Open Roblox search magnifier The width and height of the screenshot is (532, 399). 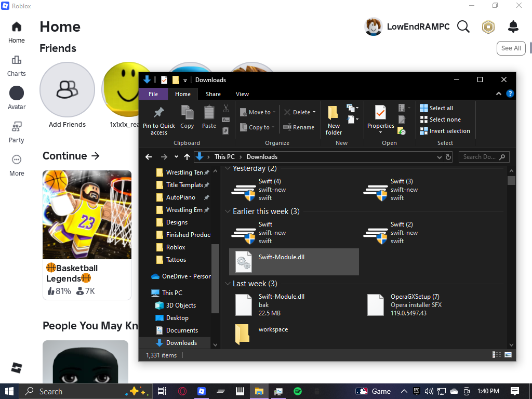tap(463, 26)
